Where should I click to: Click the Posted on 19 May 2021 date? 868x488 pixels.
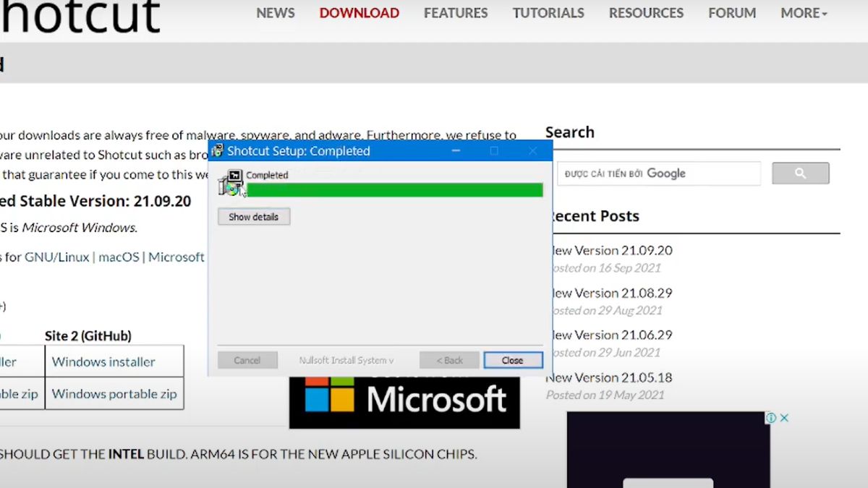[605, 395]
